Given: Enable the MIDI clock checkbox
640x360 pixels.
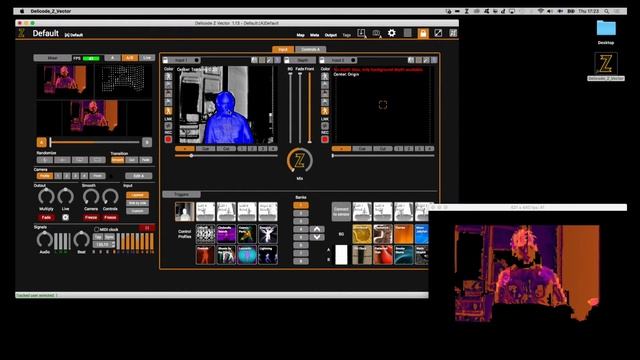Looking at the screenshot, I should pos(97,229).
